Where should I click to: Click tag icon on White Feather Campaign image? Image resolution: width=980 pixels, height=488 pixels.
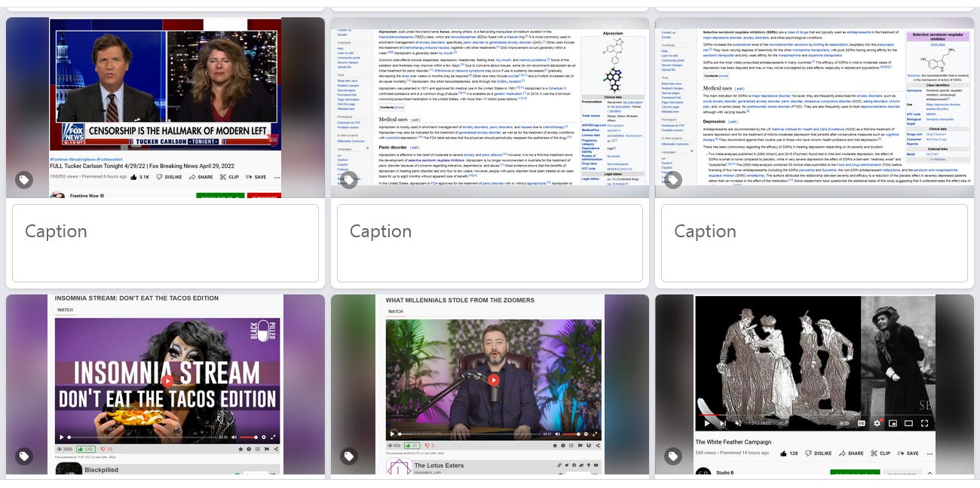673,456
